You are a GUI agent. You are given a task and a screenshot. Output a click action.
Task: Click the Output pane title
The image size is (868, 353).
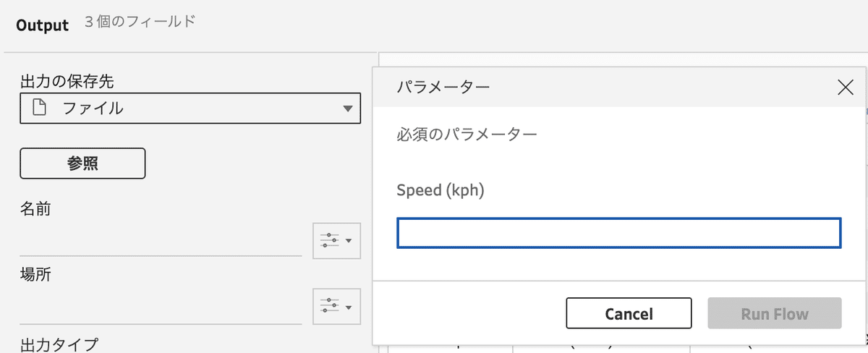coord(42,25)
